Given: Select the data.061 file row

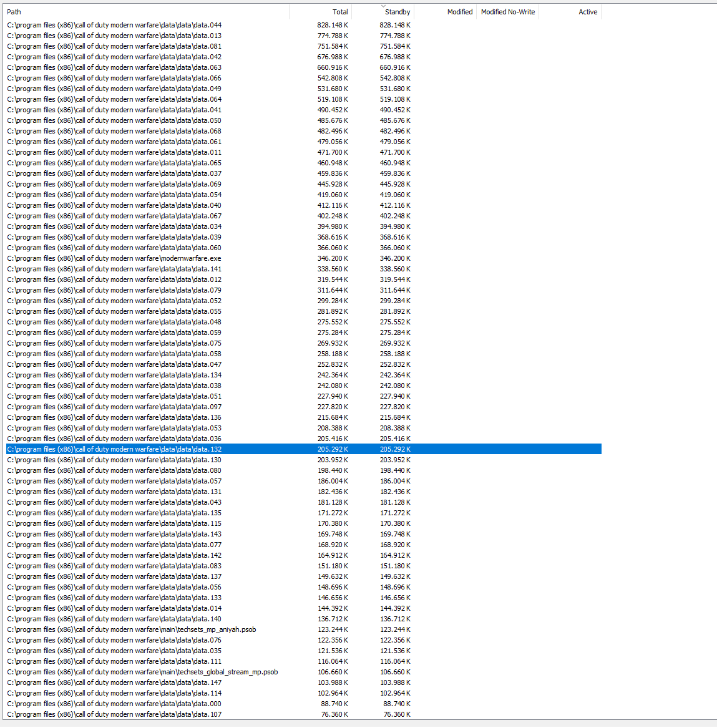Looking at the screenshot, I should point(304,142).
